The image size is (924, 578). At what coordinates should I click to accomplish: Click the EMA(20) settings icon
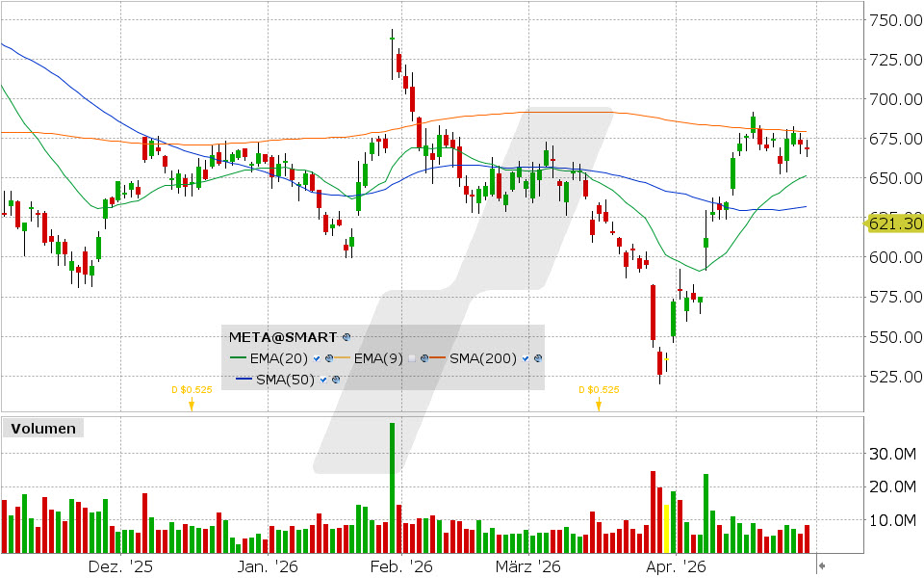328,358
